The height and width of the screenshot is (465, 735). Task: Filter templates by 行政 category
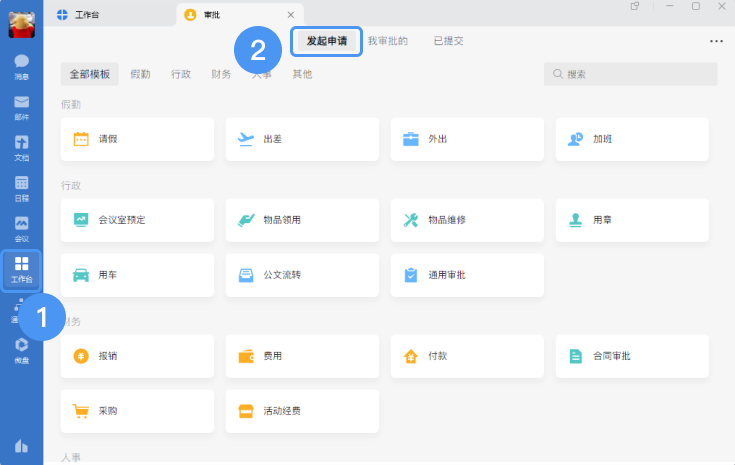point(181,74)
